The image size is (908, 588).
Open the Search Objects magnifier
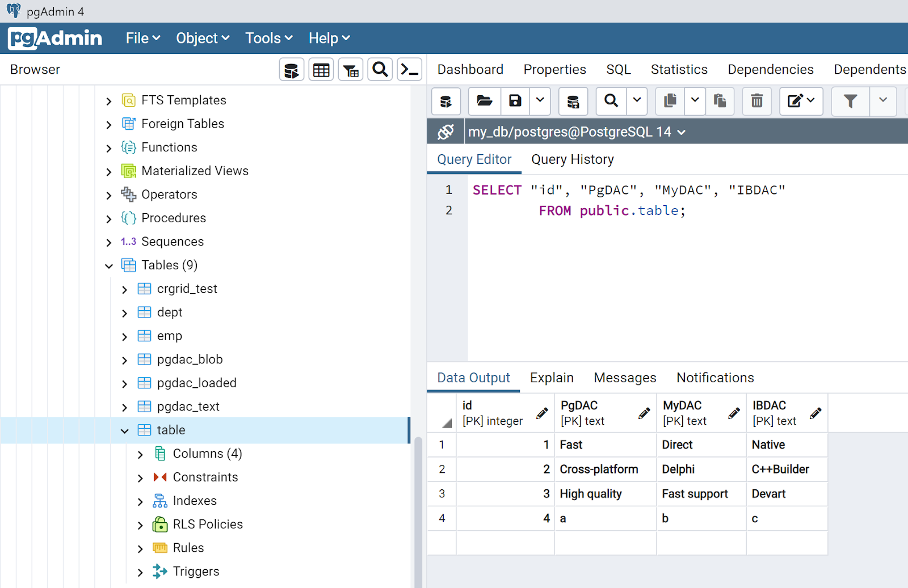click(x=380, y=70)
